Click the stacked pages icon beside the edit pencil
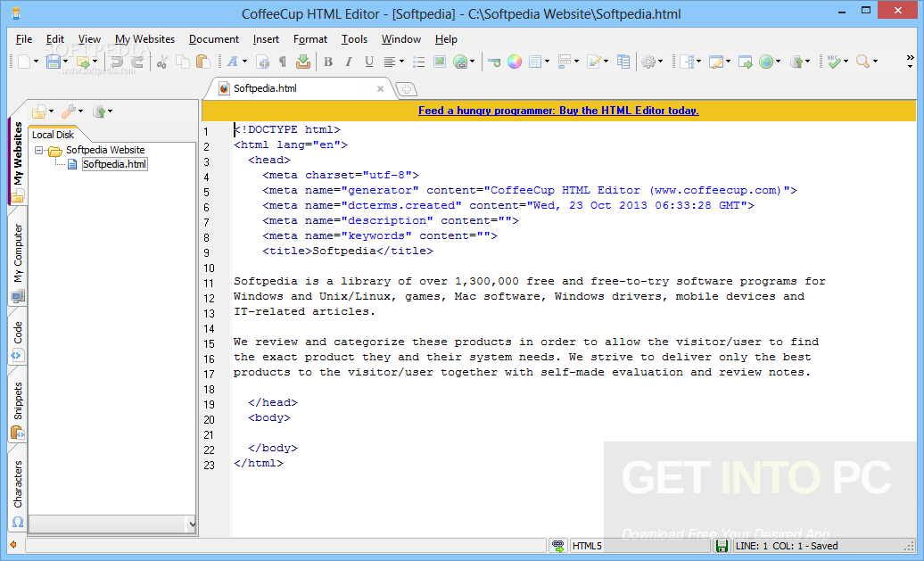This screenshot has width=924, height=561. pos(623,62)
